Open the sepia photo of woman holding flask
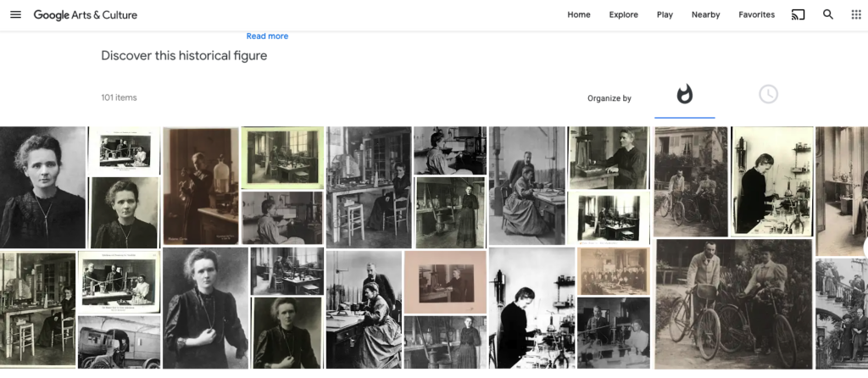The image size is (868, 378). (200, 186)
